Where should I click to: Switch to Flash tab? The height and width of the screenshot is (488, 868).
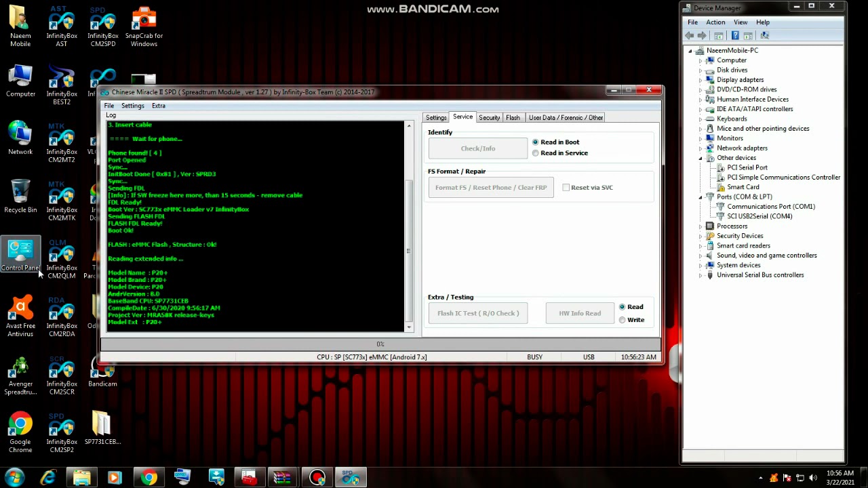click(x=513, y=118)
